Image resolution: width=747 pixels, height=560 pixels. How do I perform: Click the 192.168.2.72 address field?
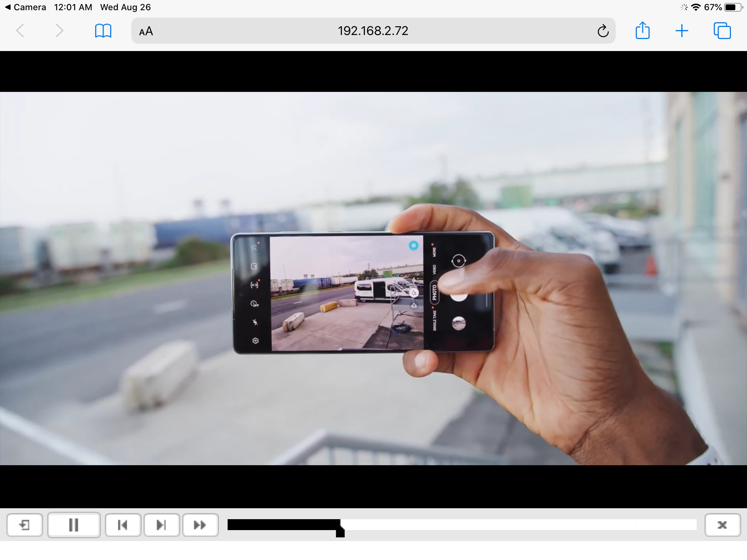pyautogui.click(x=373, y=31)
